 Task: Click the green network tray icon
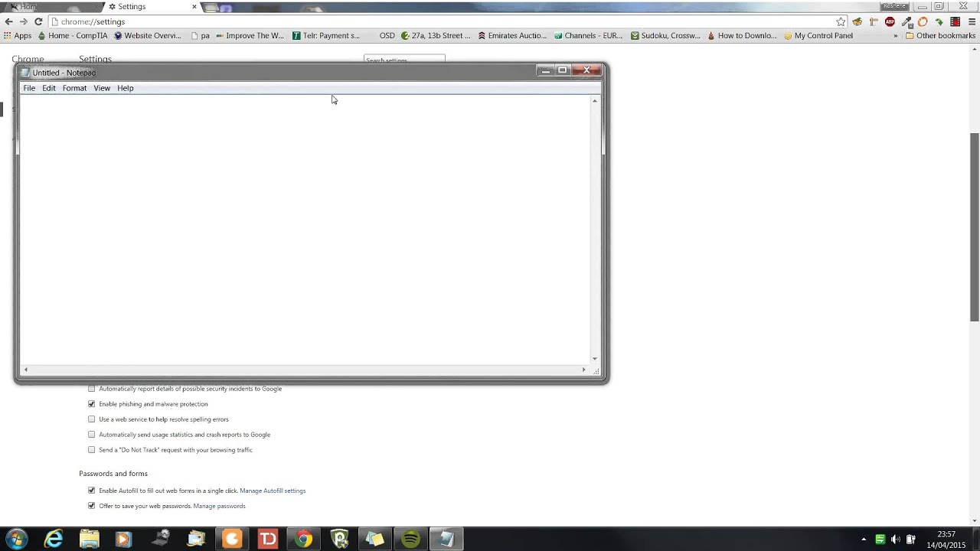pos(880,540)
